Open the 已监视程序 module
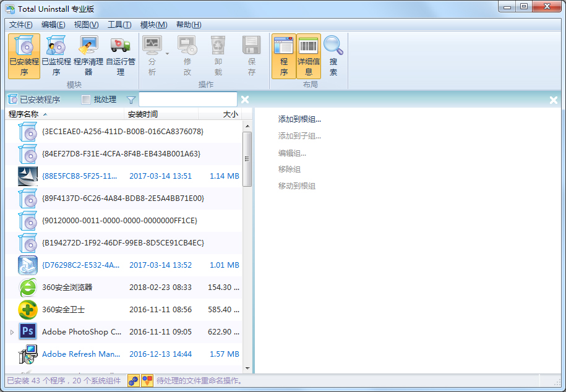 (x=56, y=56)
